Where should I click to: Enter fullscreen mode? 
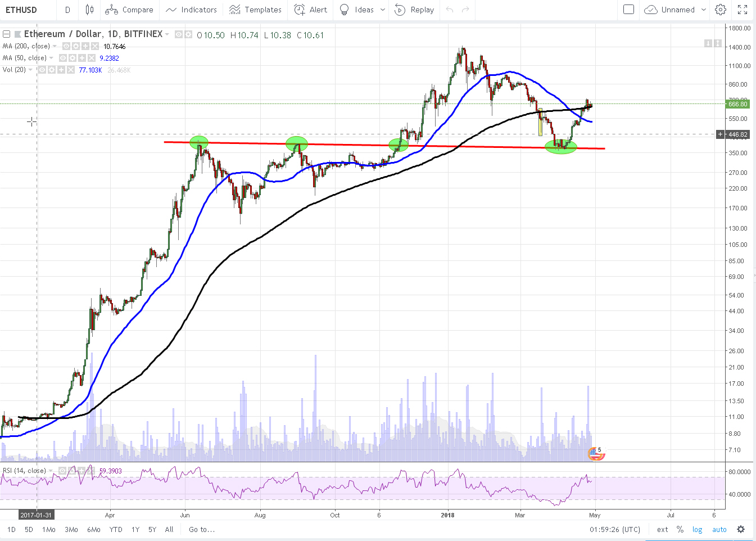[743, 10]
